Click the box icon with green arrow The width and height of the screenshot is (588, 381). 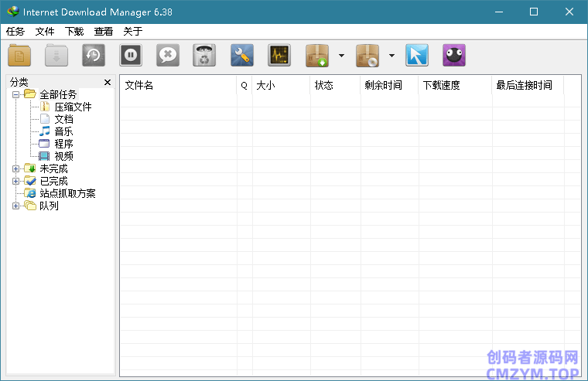pyautogui.click(x=318, y=56)
